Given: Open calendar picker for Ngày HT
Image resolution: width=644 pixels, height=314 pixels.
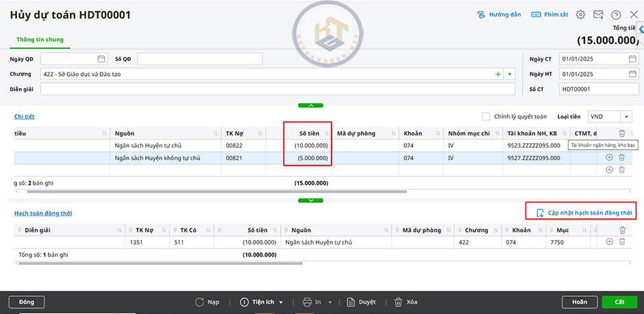Looking at the screenshot, I should coord(632,74).
